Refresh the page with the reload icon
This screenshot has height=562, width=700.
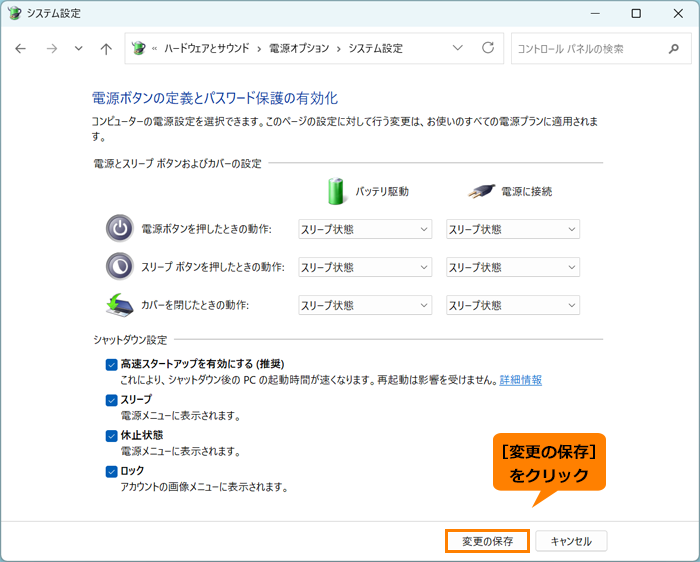(x=488, y=48)
